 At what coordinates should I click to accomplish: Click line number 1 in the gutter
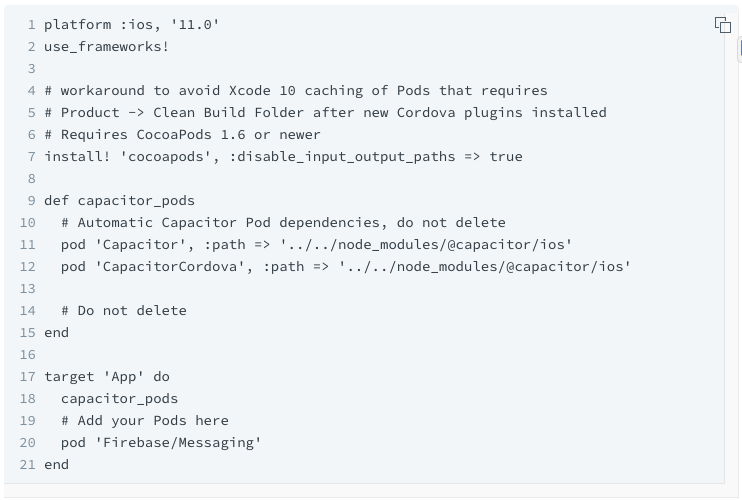coord(32,24)
